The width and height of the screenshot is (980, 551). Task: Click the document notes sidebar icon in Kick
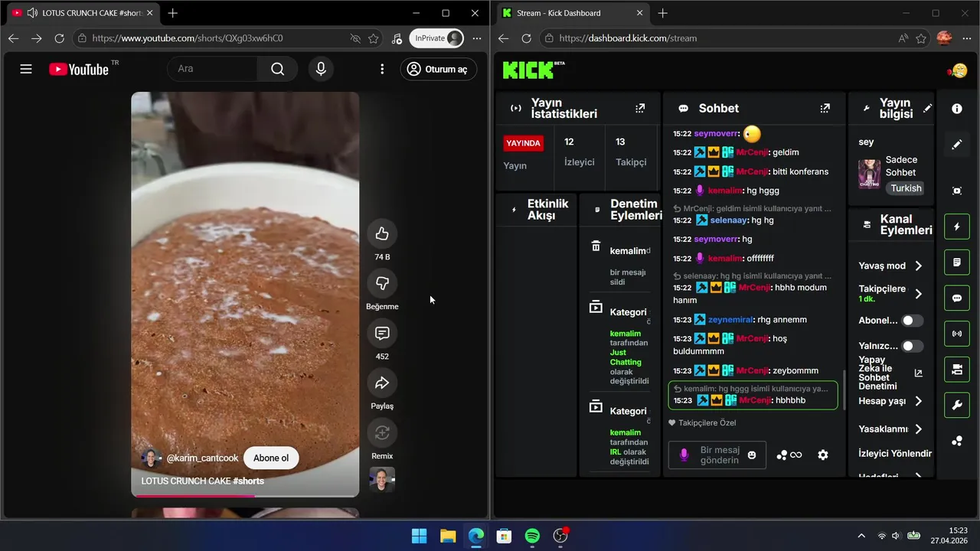tap(957, 262)
